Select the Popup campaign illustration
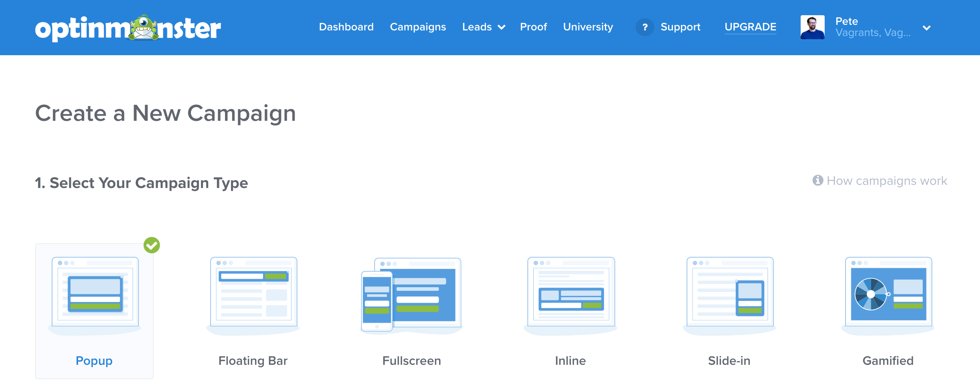This screenshot has width=980, height=388. [95, 296]
